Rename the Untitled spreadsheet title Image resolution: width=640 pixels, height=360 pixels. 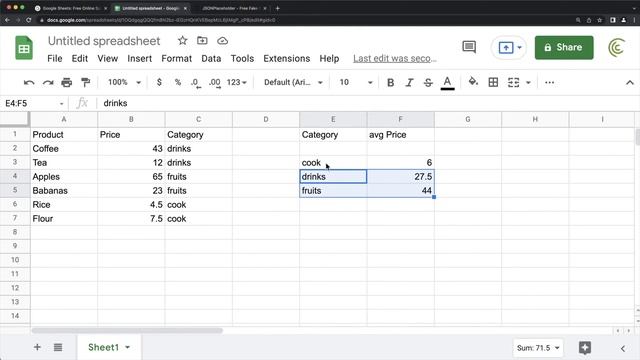pos(104,41)
